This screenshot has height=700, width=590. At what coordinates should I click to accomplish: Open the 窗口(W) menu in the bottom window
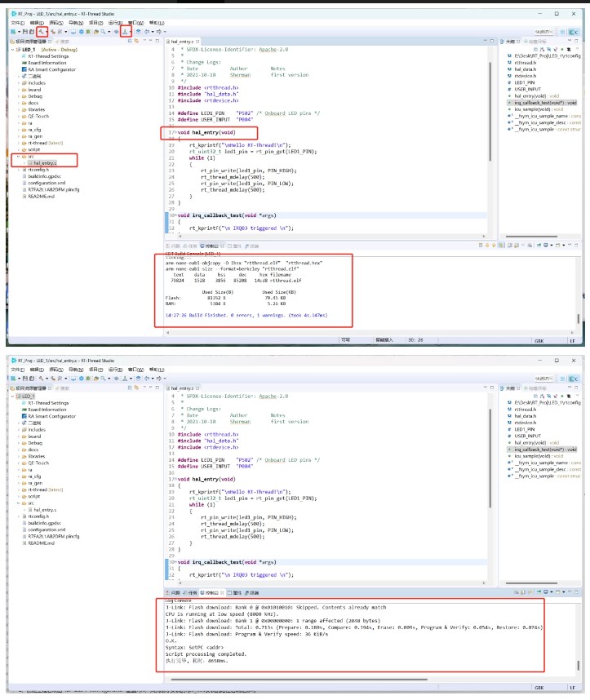(135, 370)
